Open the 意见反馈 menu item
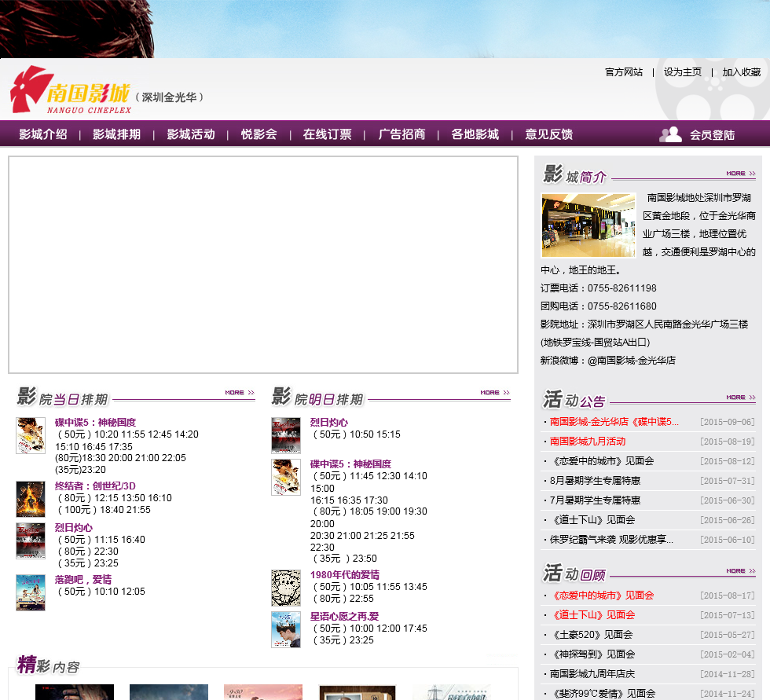 click(549, 134)
